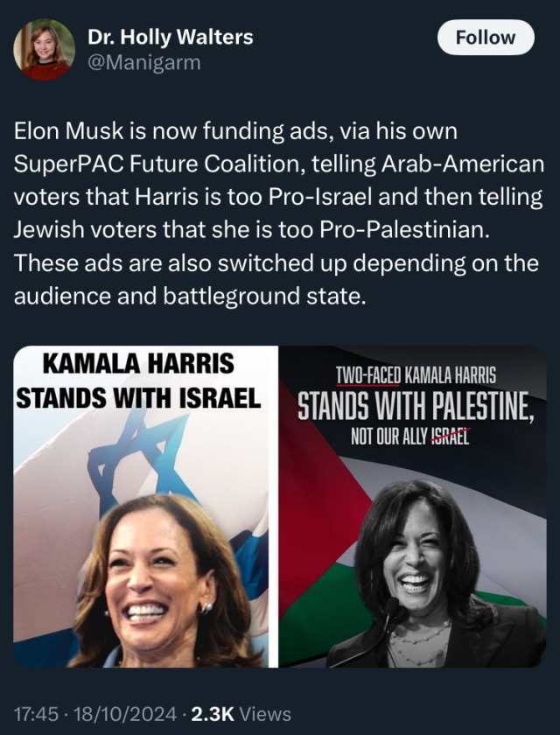Click the underlined TWO-FACED text
560x735 pixels.
point(367,375)
